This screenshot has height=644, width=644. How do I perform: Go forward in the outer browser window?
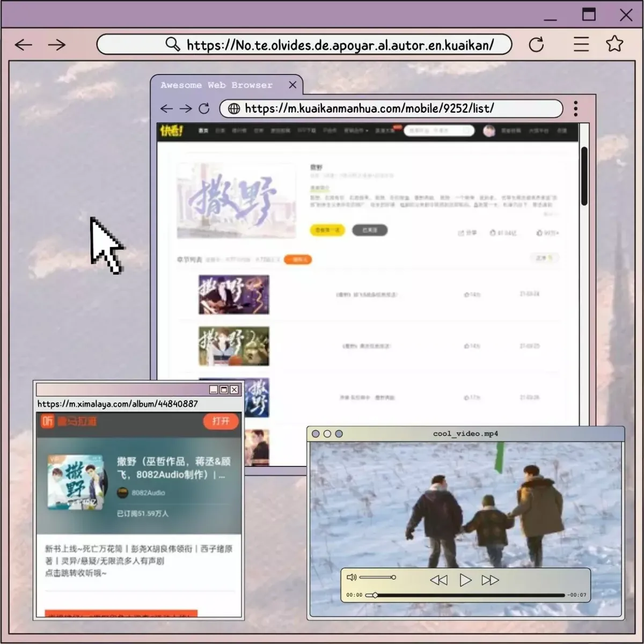[x=56, y=45]
